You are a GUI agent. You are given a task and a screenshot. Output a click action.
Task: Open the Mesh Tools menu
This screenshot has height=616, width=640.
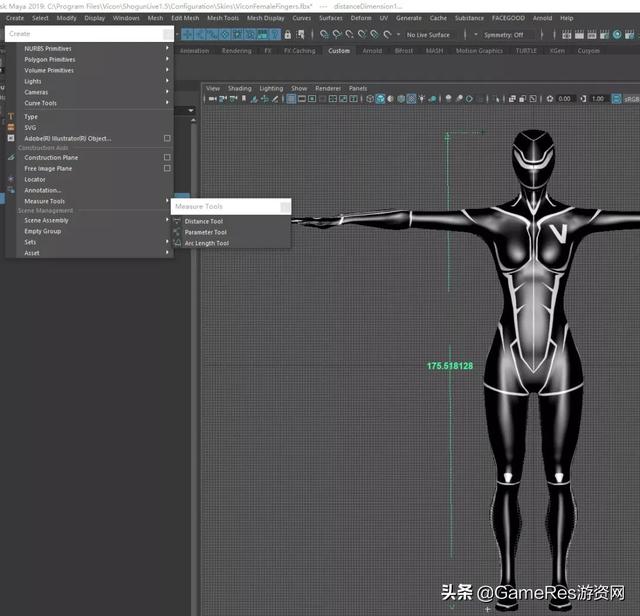223,18
